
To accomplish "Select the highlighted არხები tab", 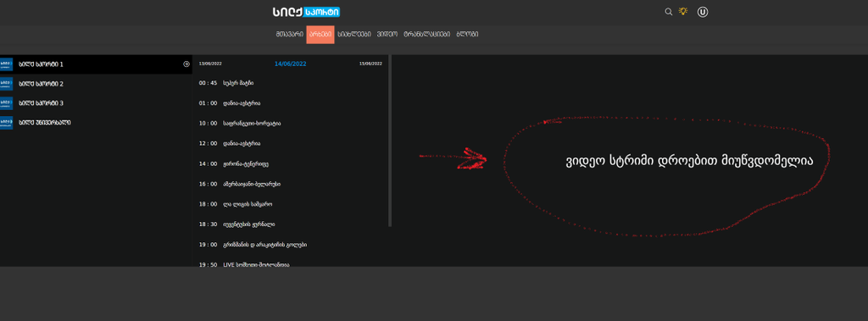I will click(x=320, y=35).
